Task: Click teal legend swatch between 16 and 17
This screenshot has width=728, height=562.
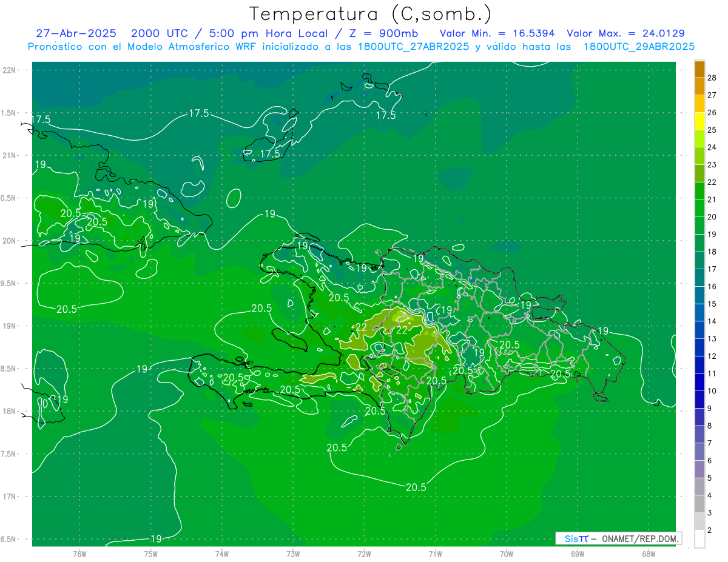Action: 700,278
